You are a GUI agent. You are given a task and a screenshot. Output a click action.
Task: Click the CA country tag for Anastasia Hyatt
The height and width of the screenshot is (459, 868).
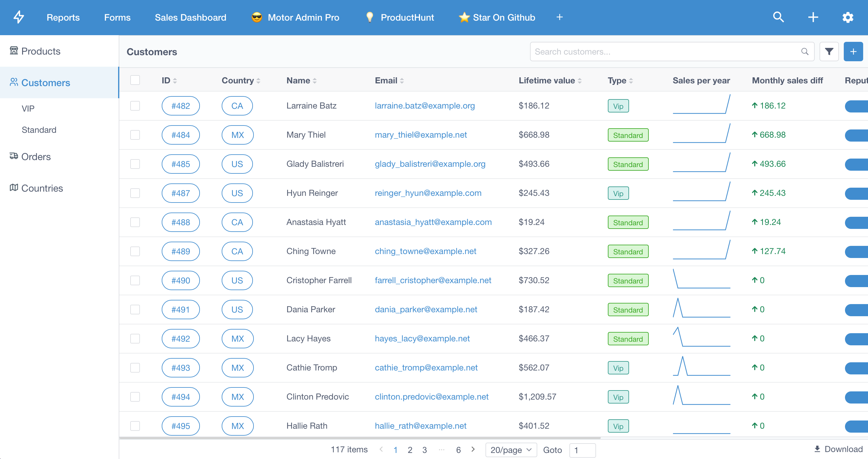point(237,222)
